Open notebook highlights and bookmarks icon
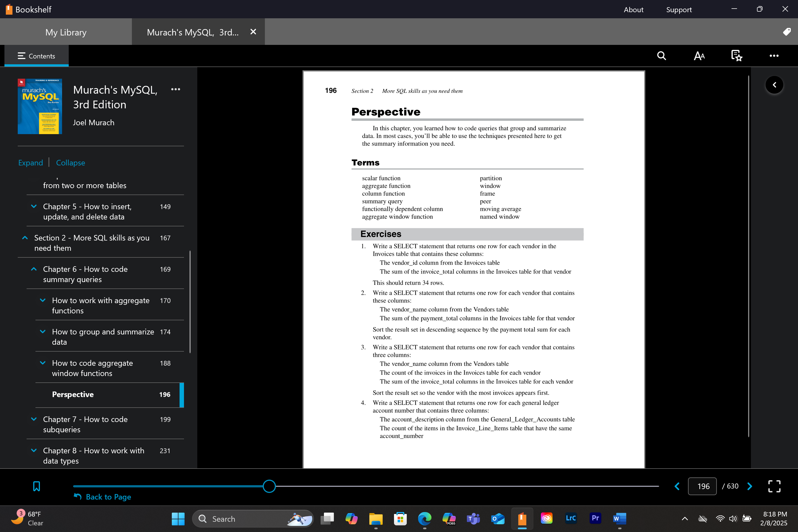 [736, 56]
